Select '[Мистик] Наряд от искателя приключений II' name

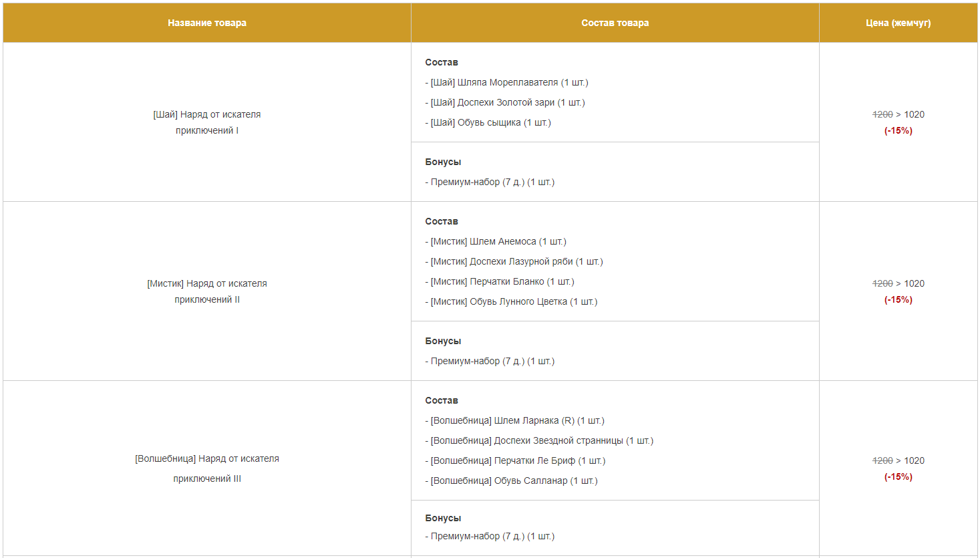tap(207, 291)
